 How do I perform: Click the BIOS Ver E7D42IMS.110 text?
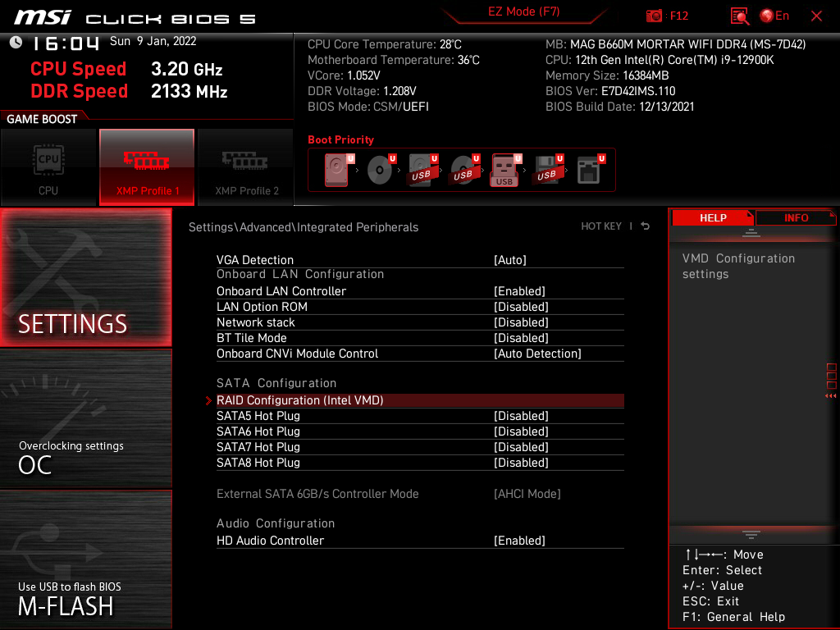click(x=610, y=91)
